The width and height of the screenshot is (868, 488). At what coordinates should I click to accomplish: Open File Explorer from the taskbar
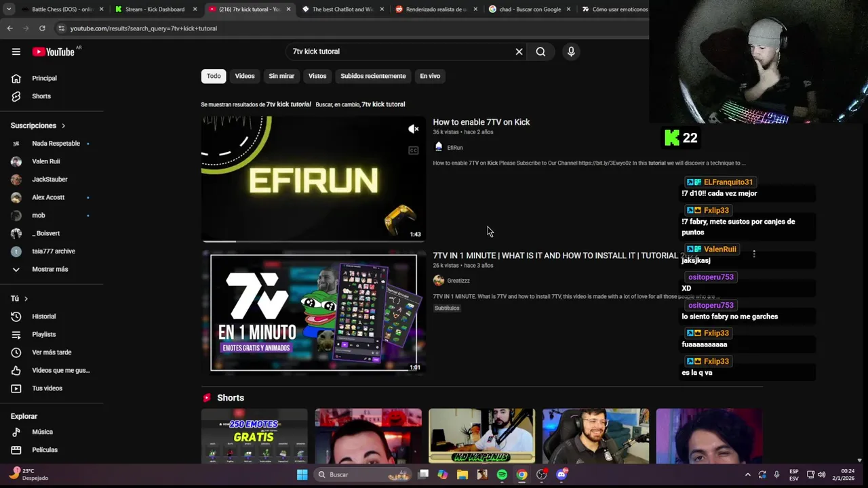462,474
